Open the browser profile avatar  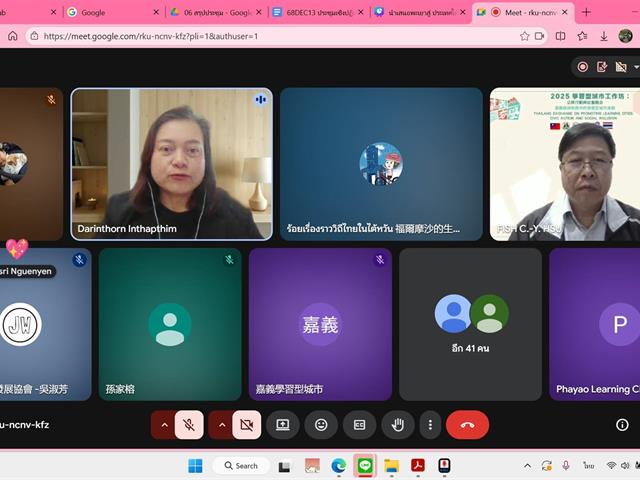click(625, 36)
